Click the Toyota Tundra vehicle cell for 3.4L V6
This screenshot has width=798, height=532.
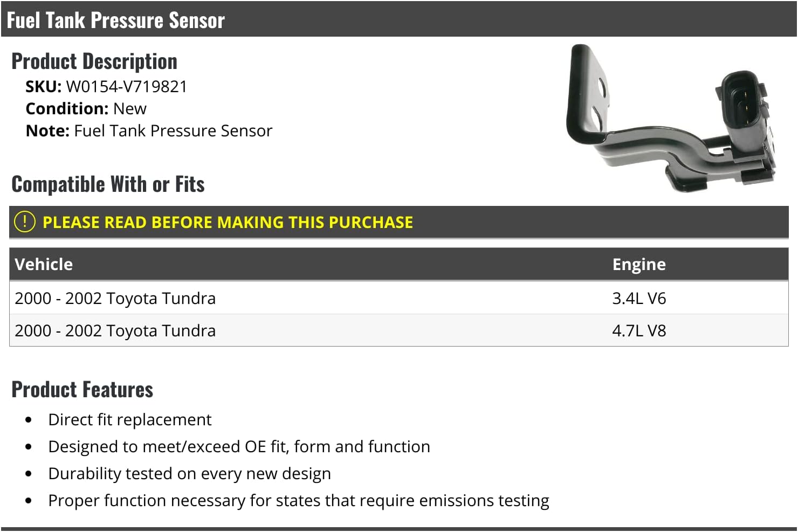(x=115, y=299)
